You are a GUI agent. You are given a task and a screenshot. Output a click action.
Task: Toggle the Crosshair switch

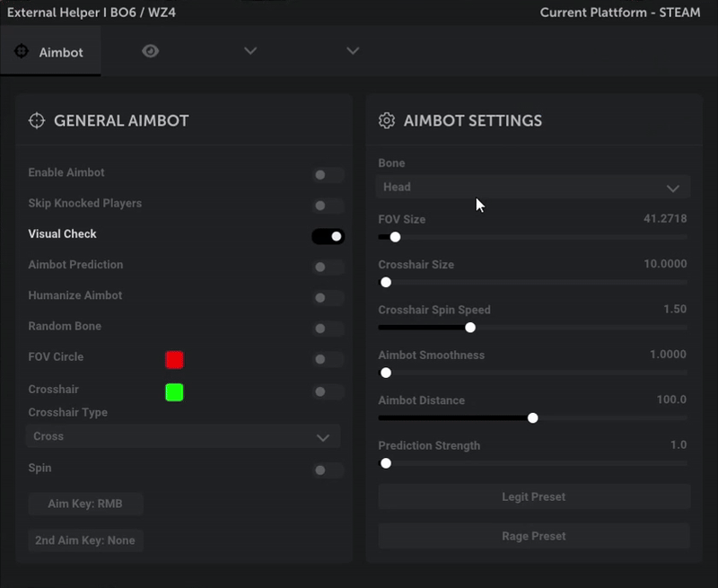click(x=328, y=391)
